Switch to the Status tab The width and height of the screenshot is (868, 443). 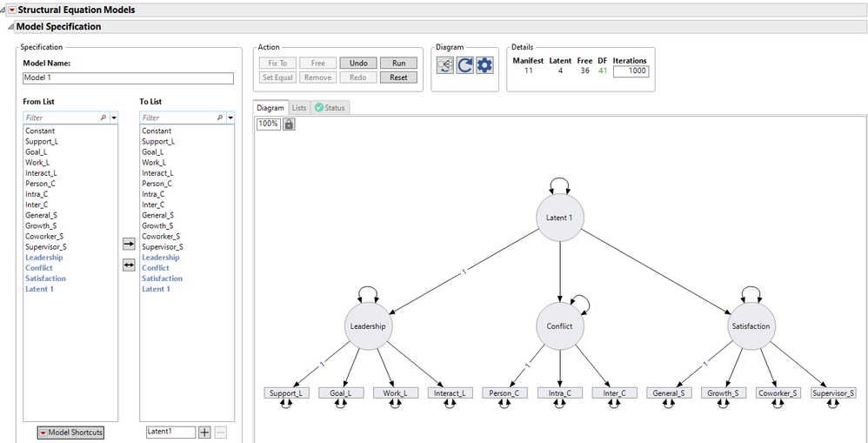click(330, 108)
